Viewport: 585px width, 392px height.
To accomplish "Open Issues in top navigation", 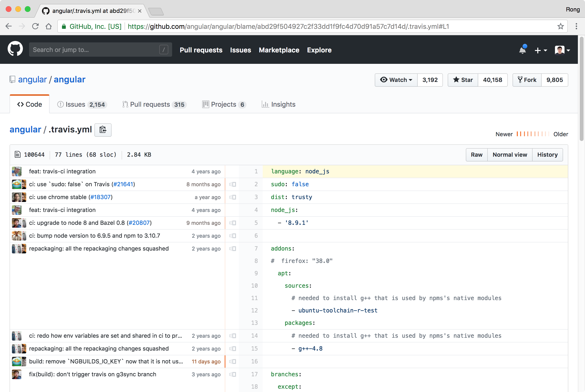I will pyautogui.click(x=241, y=50).
